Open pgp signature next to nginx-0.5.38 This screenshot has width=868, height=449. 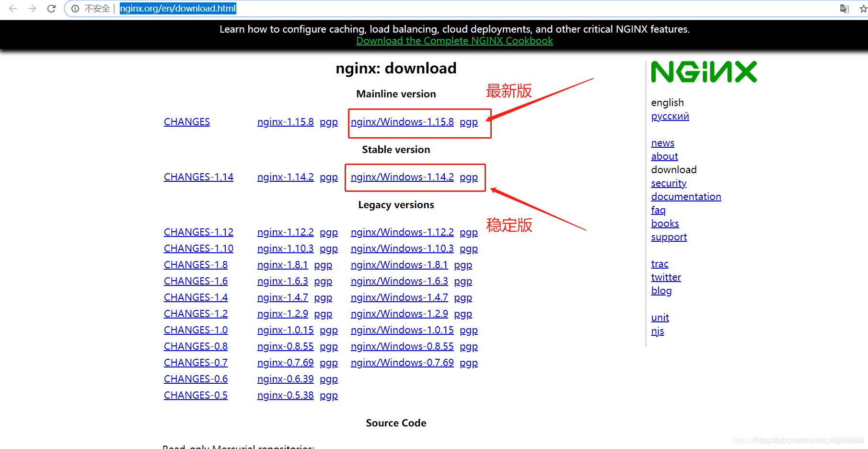tap(329, 396)
